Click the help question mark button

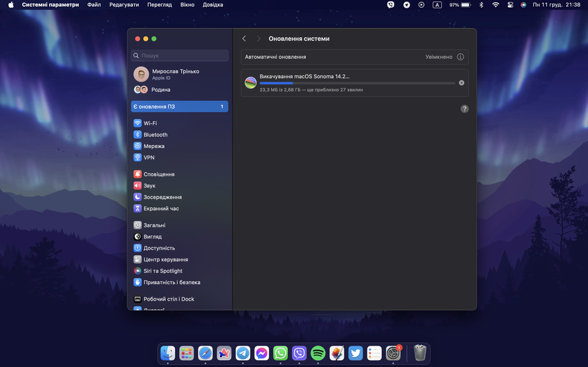tap(464, 109)
